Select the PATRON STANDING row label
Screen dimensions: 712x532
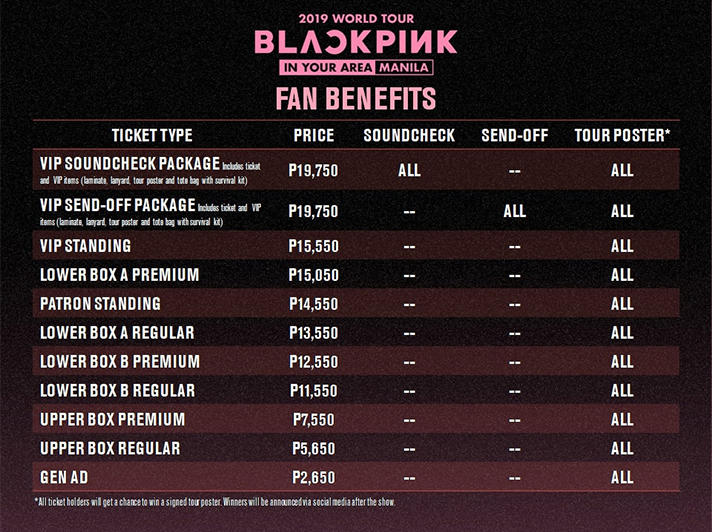click(x=100, y=304)
